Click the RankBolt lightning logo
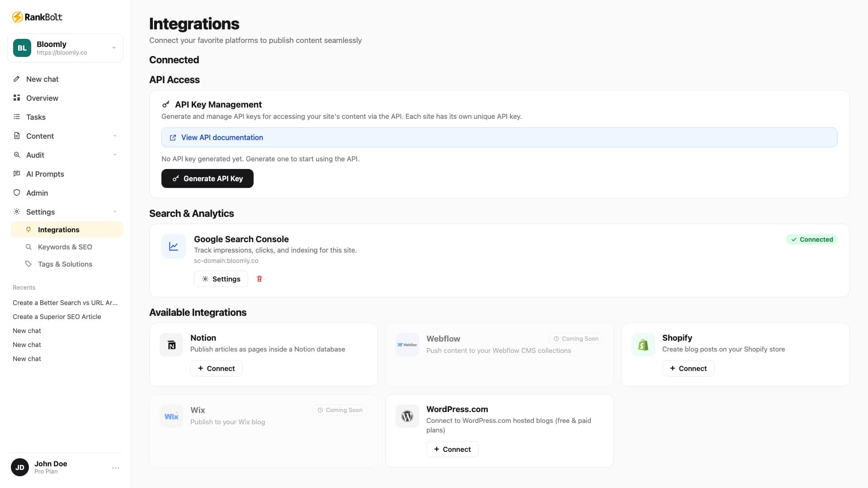Image resolution: width=868 pixels, height=488 pixels. pyautogui.click(x=17, y=17)
